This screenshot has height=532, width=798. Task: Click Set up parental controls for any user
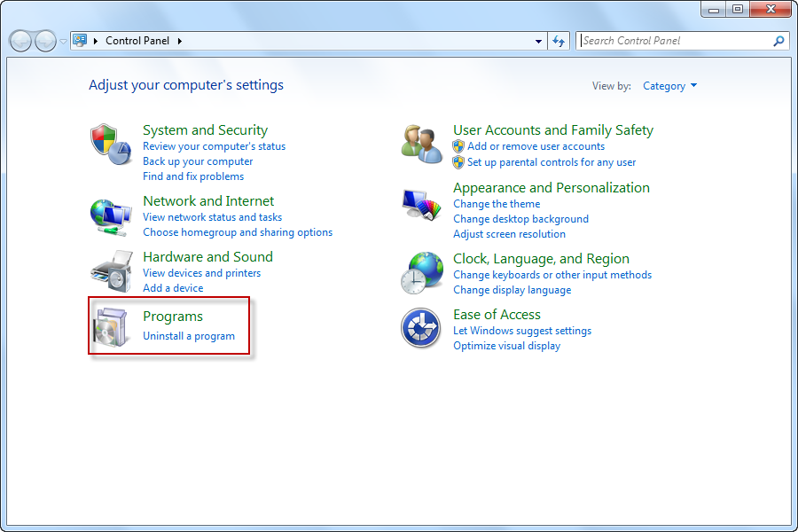pos(552,162)
